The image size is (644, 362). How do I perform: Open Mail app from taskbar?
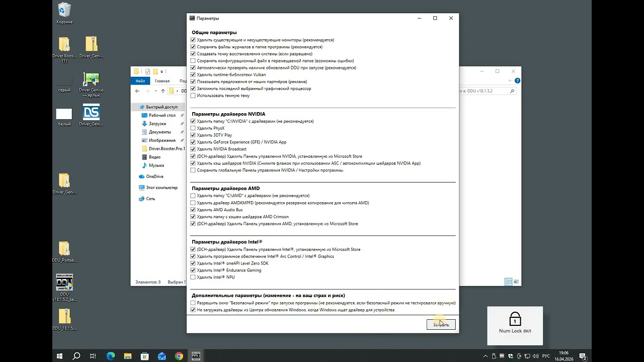[x=162, y=356]
